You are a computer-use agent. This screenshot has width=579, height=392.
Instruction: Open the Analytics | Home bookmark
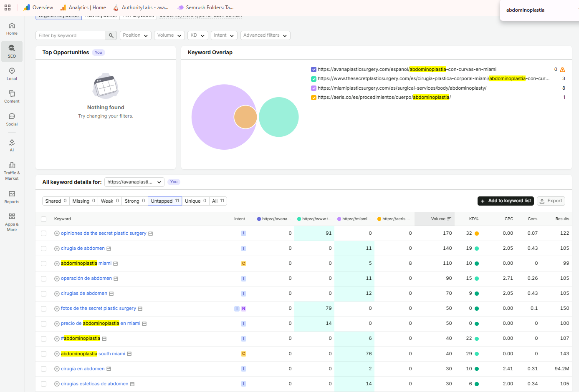(x=83, y=8)
